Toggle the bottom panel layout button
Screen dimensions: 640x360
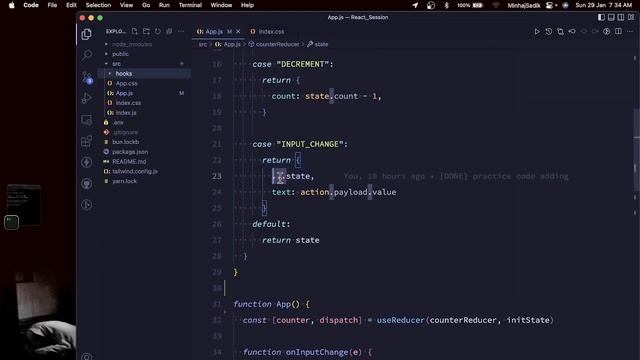pyautogui.click(x=611, y=17)
